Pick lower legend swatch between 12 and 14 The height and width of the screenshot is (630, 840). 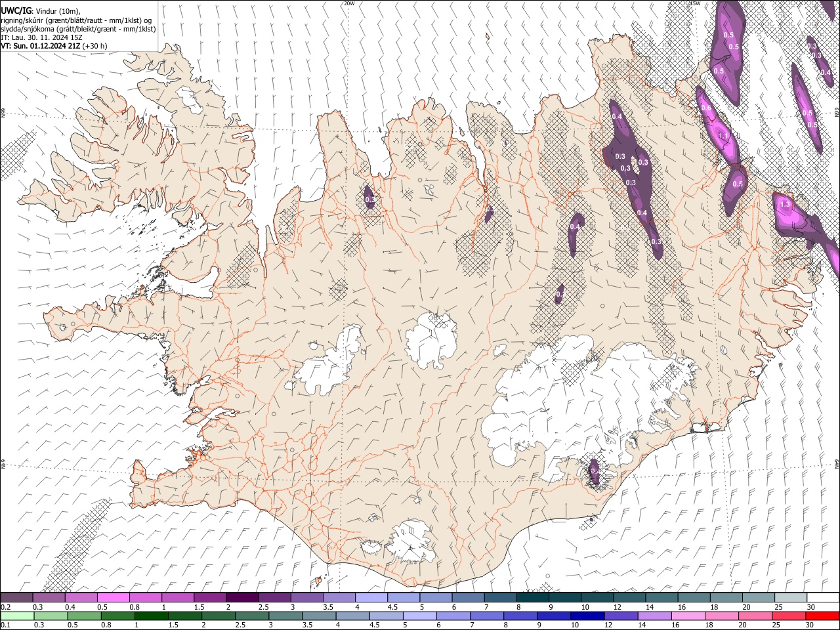[620, 616]
